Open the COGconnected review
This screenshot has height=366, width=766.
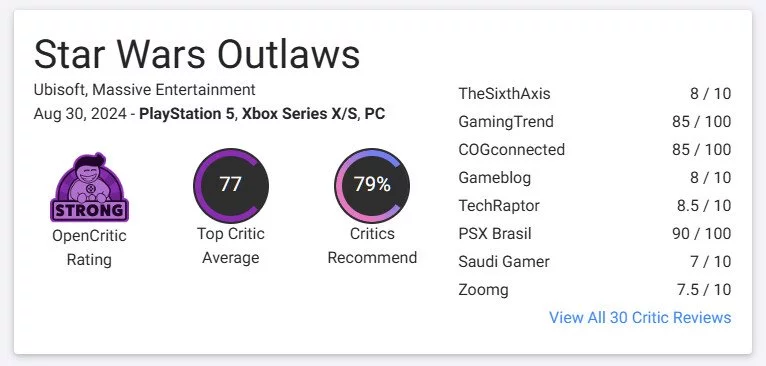(595, 149)
